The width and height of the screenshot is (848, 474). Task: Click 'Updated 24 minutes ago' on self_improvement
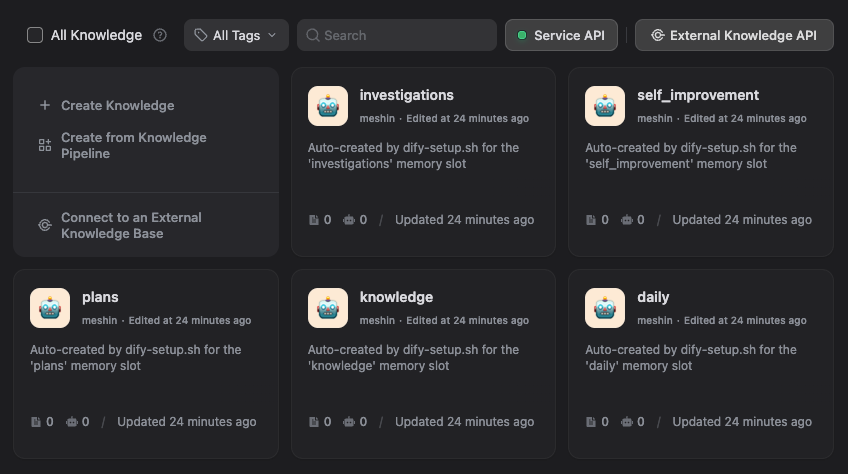tap(742, 220)
